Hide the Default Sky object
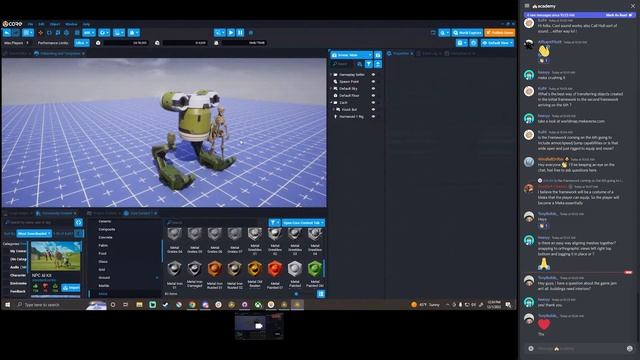Viewport: 640px width, 360px height. pos(373,89)
